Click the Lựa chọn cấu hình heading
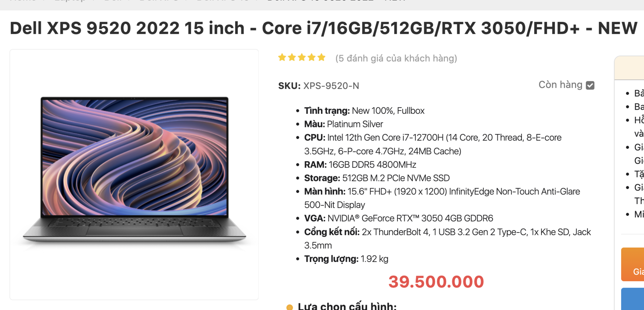 click(347, 306)
